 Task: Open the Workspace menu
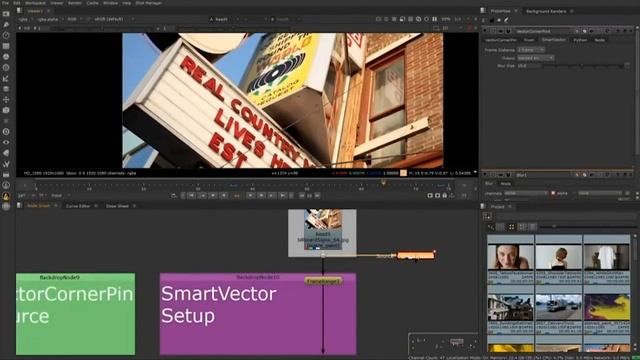(36, 3)
